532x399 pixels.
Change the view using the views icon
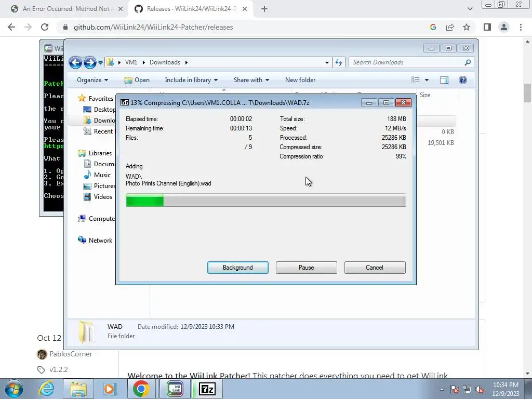(x=416, y=80)
